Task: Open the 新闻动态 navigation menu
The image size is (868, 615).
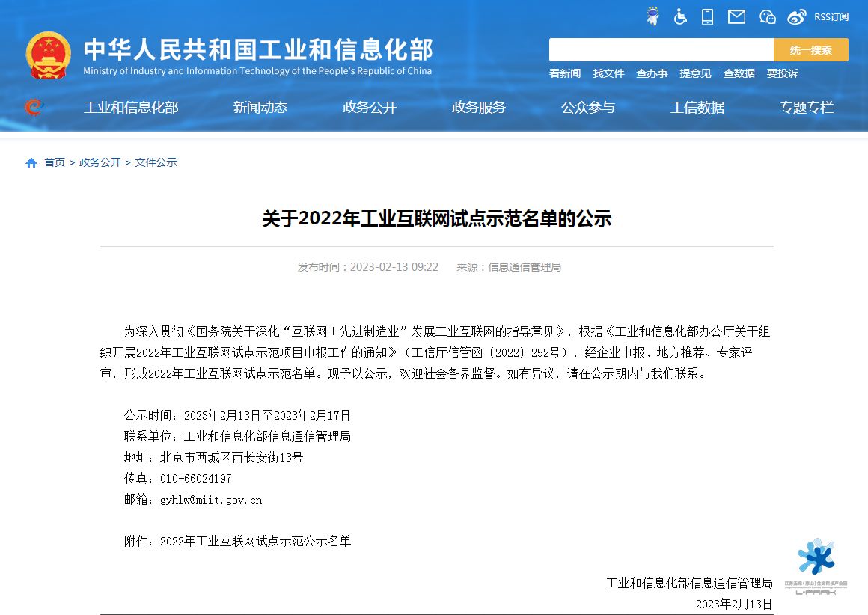Action: click(x=260, y=108)
